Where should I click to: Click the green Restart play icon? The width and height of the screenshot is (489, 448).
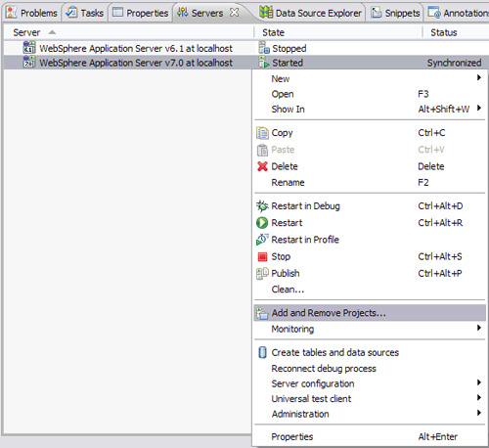pos(262,223)
